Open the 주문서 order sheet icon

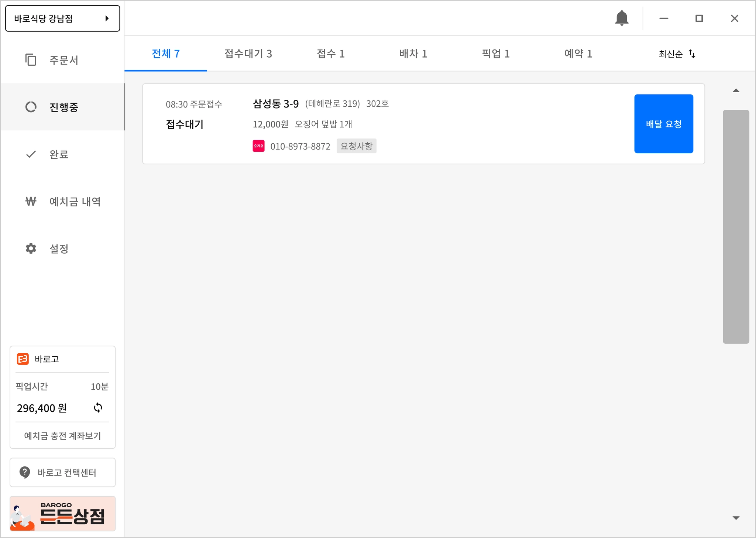(x=31, y=60)
